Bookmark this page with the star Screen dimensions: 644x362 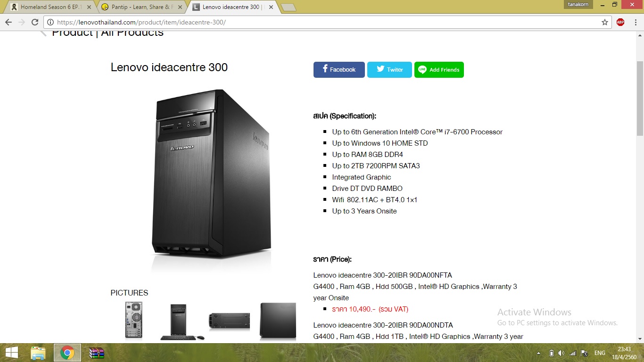tap(605, 22)
